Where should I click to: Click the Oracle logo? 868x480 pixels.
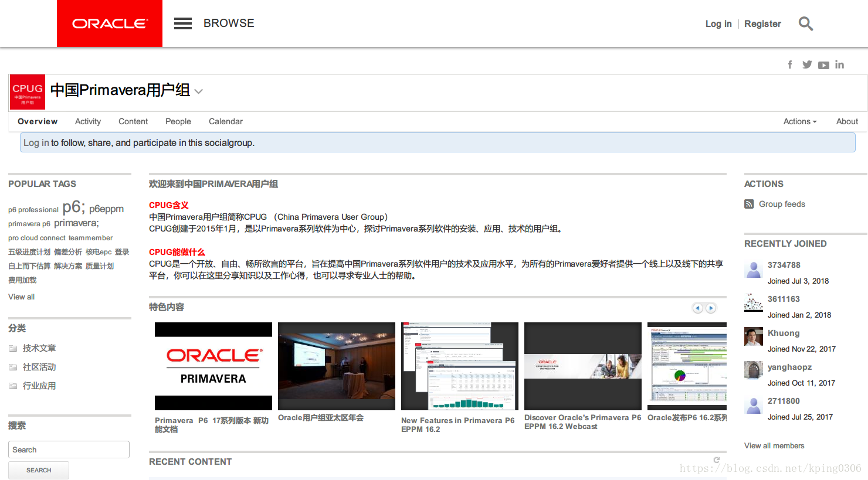click(x=110, y=23)
